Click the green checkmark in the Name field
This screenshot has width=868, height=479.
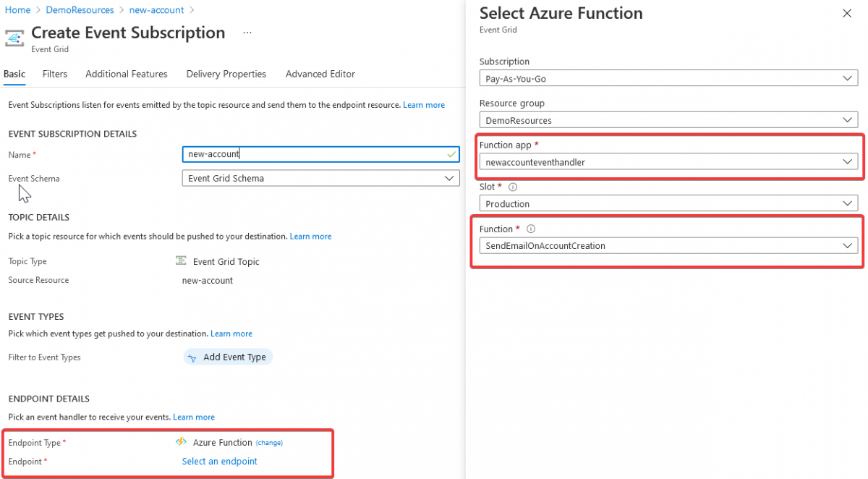[451, 154]
